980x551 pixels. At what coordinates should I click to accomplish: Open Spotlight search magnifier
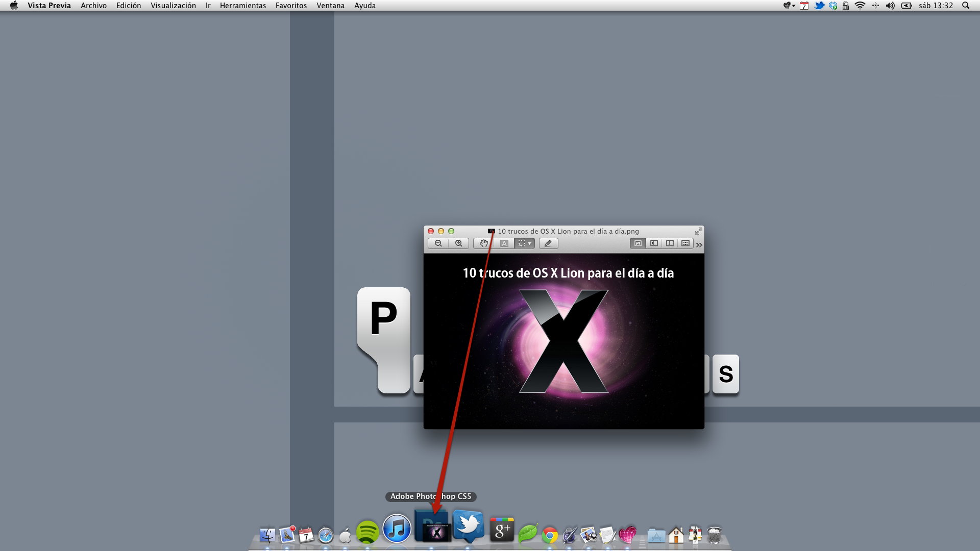click(x=965, y=6)
